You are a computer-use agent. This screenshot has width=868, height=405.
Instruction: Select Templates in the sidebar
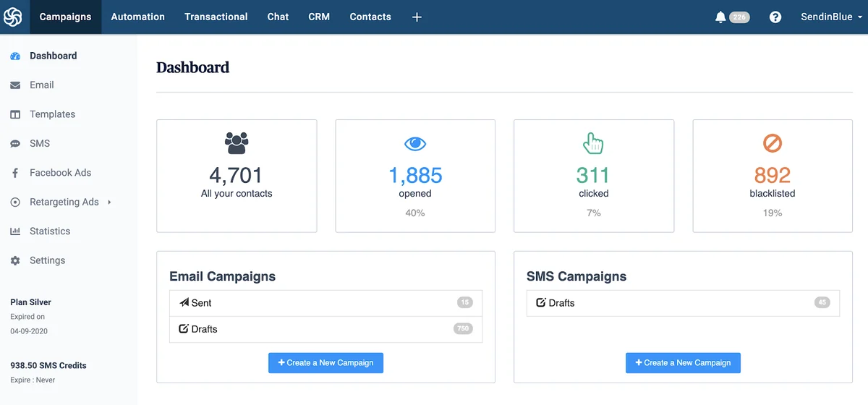(52, 114)
